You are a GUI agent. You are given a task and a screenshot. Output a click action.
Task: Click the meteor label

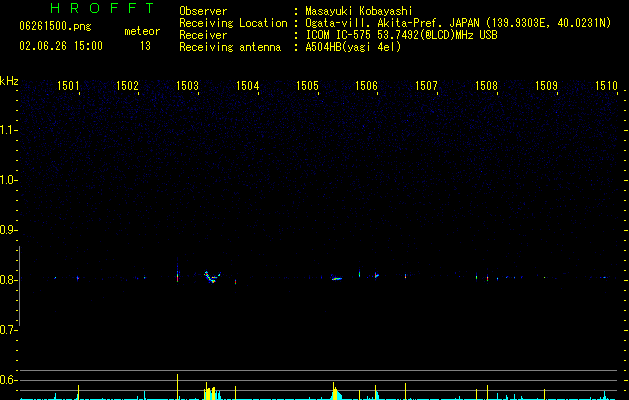pos(142,31)
